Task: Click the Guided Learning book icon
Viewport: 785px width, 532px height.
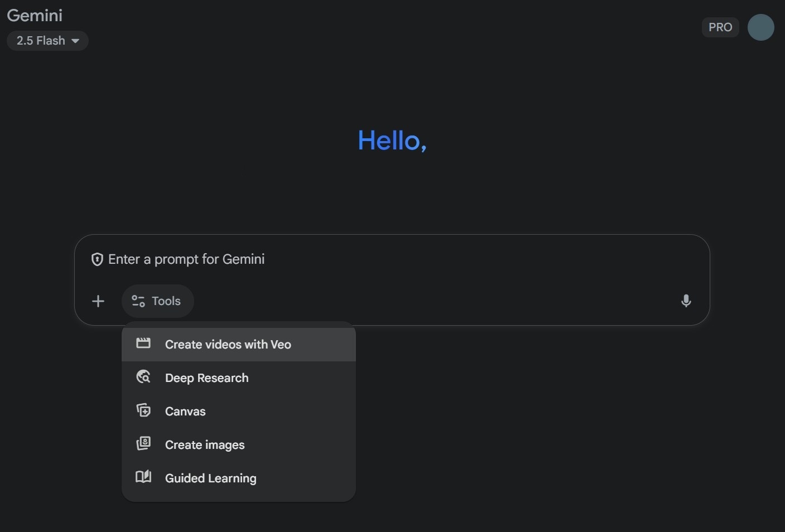Action: [143, 477]
